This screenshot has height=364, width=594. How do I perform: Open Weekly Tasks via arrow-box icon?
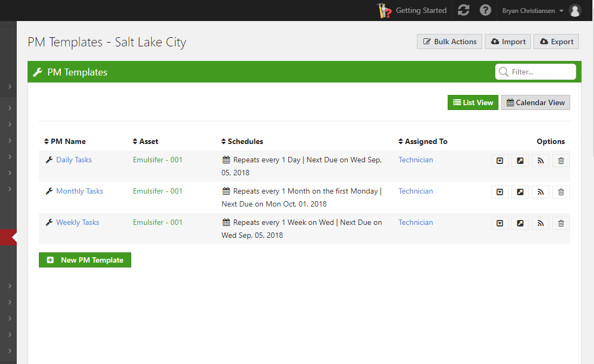(520, 223)
